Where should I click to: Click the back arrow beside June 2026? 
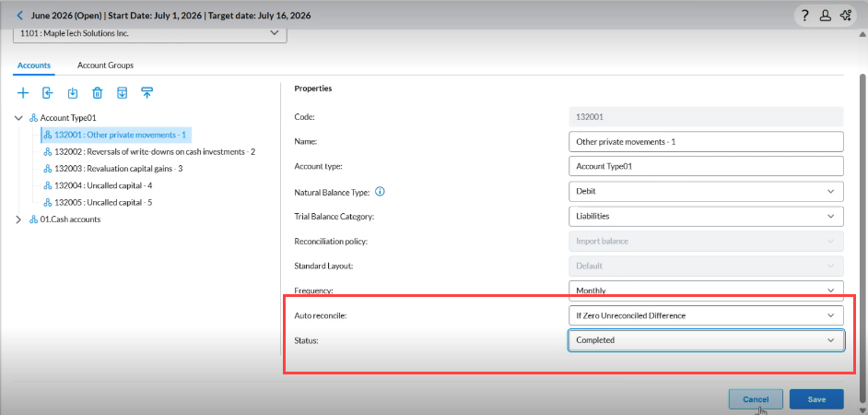tap(20, 16)
